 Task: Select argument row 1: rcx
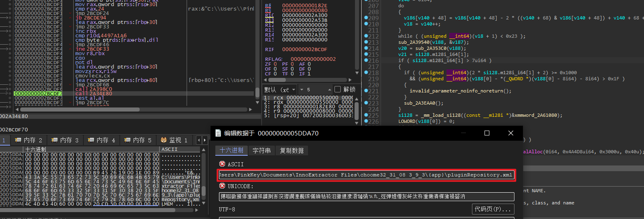pyautogui.click(x=308, y=98)
